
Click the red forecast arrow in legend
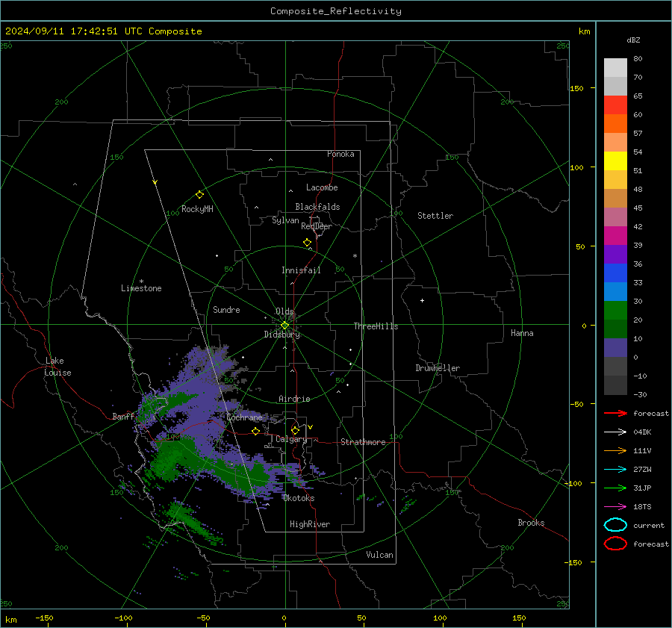[615, 413]
